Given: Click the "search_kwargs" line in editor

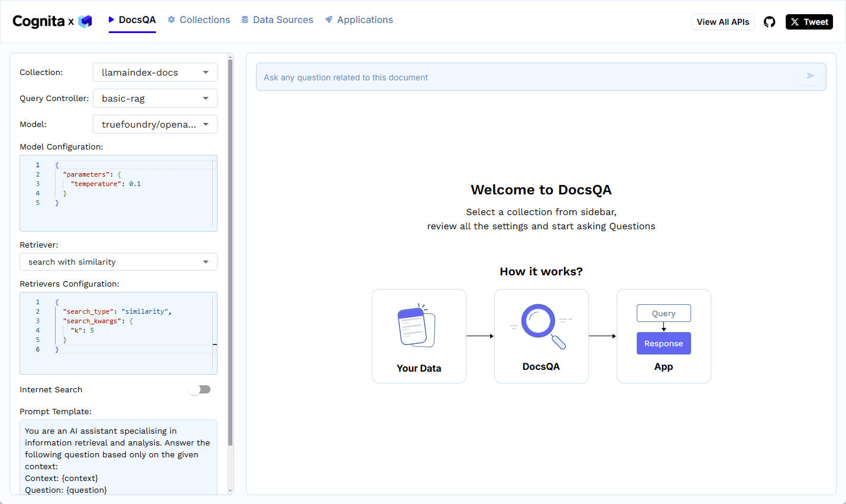Looking at the screenshot, I should 98,321.
